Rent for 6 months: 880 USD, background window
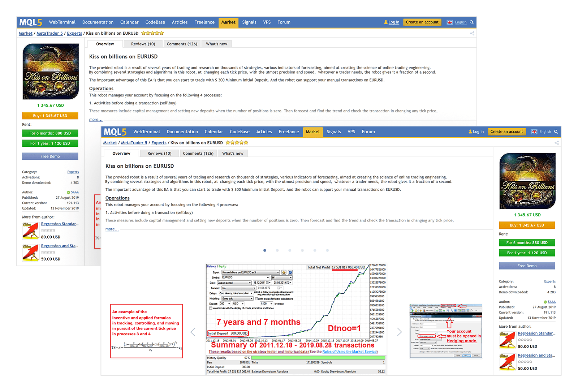Screen dimensions: 578x392 pos(50,133)
